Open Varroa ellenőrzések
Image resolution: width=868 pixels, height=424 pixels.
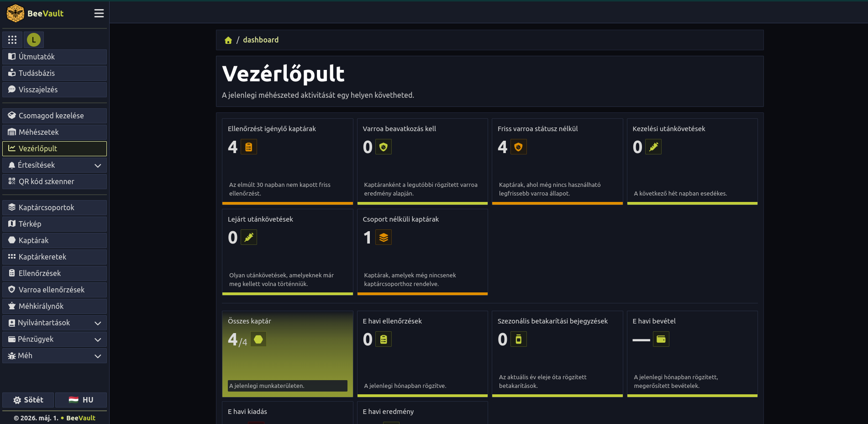(x=54, y=290)
